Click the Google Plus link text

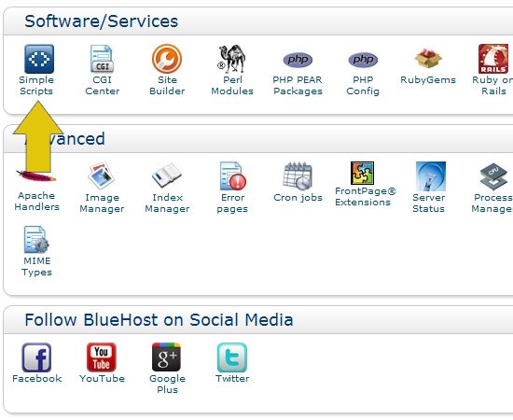click(167, 384)
